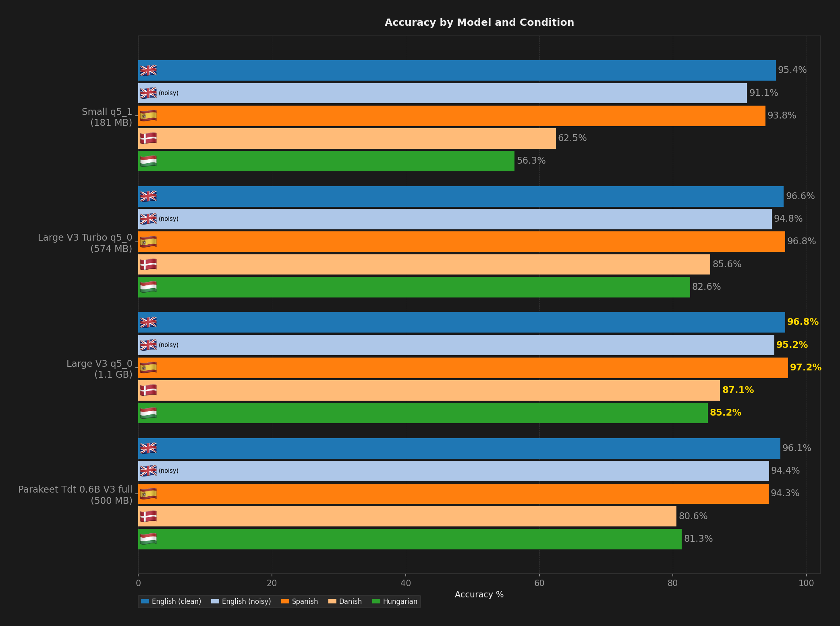Click the 62.5% value label

pyautogui.click(x=572, y=138)
